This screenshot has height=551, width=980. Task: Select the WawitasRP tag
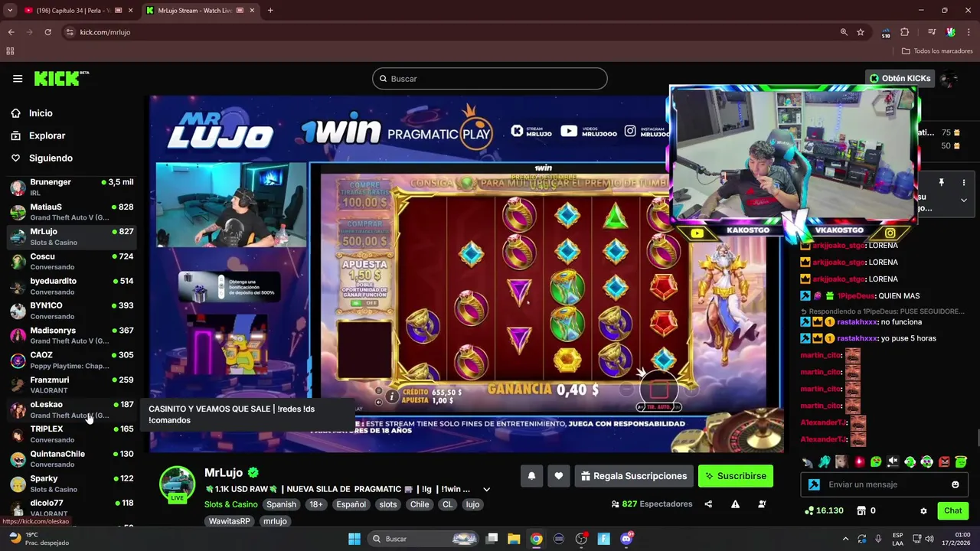(x=230, y=521)
